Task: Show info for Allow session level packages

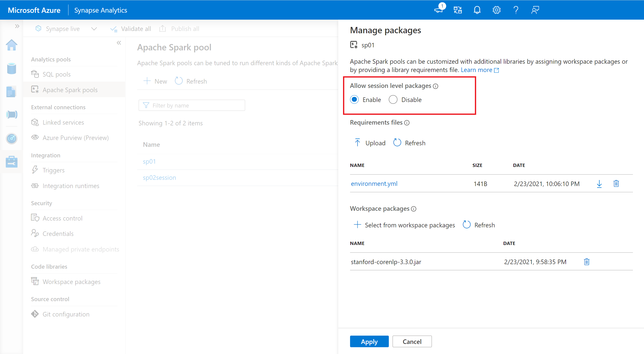Action: tap(436, 86)
